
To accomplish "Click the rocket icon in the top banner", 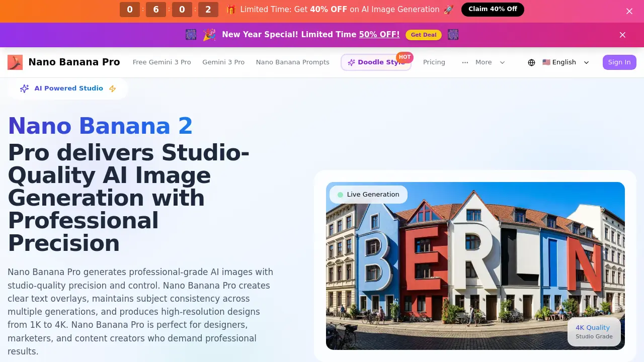I will (x=448, y=10).
